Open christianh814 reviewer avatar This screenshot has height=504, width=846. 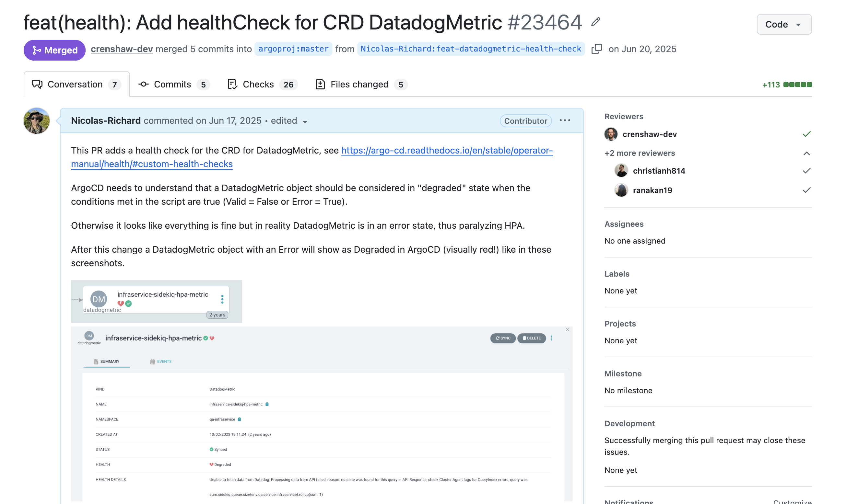pos(621,170)
